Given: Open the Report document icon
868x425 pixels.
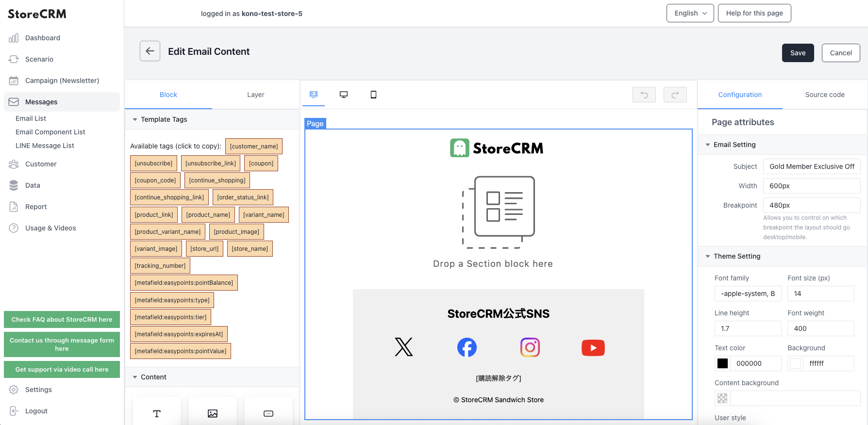Looking at the screenshot, I should coord(14,207).
